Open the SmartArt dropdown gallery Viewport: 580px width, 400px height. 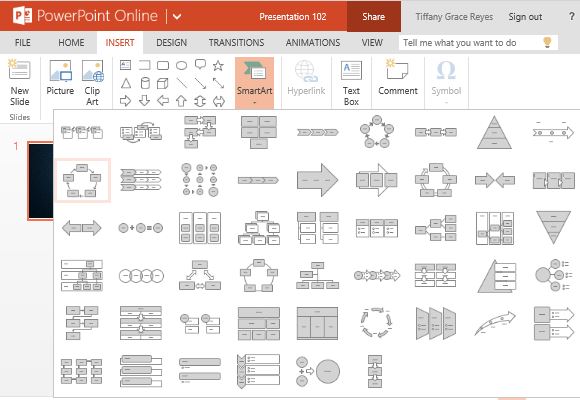pyautogui.click(x=254, y=83)
